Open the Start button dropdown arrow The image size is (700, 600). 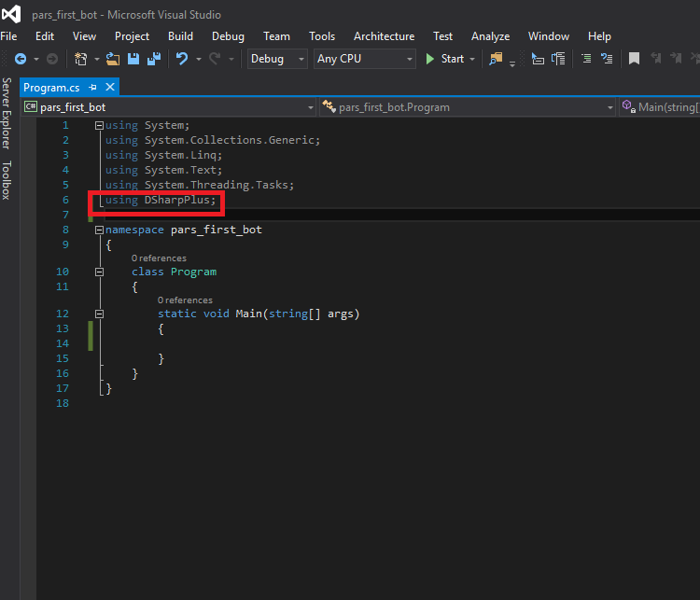(472, 59)
